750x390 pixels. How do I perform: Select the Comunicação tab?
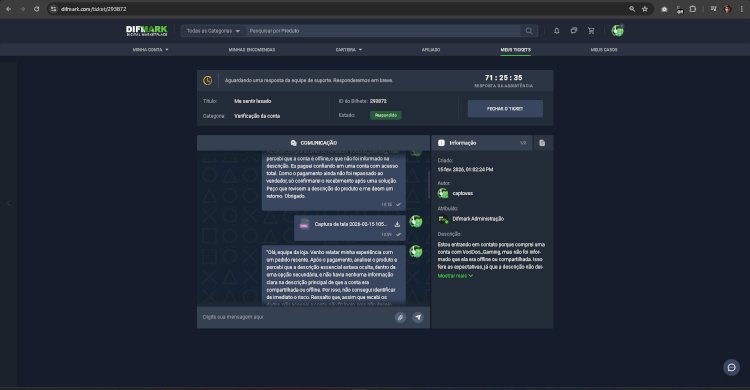(313, 143)
